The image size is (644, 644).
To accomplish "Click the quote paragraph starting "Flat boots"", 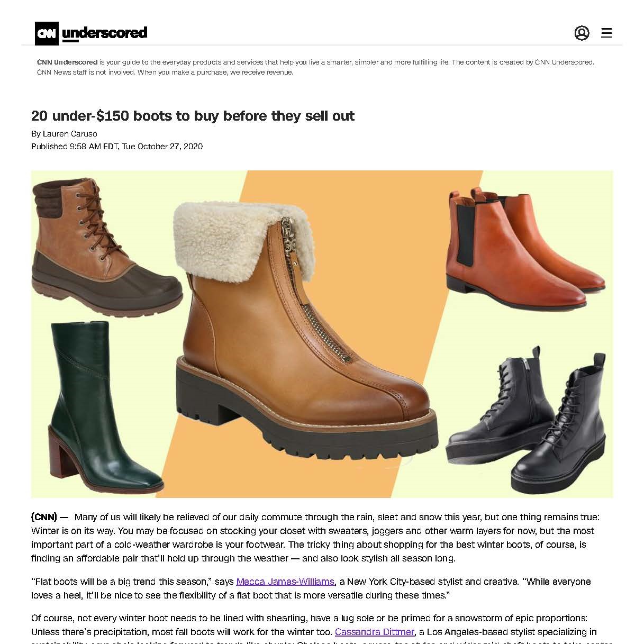I will [311, 588].
